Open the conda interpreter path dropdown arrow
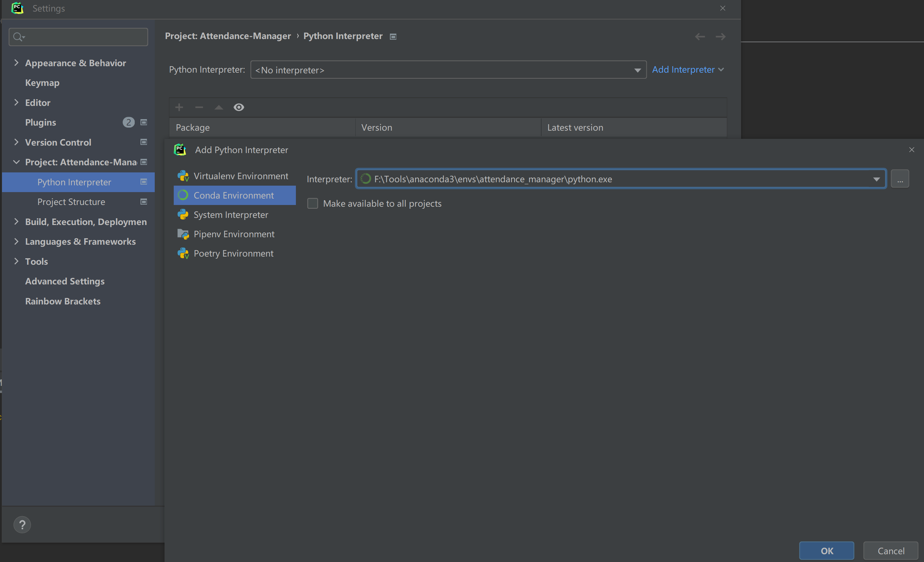Screen dimensions: 924x562 876,179
